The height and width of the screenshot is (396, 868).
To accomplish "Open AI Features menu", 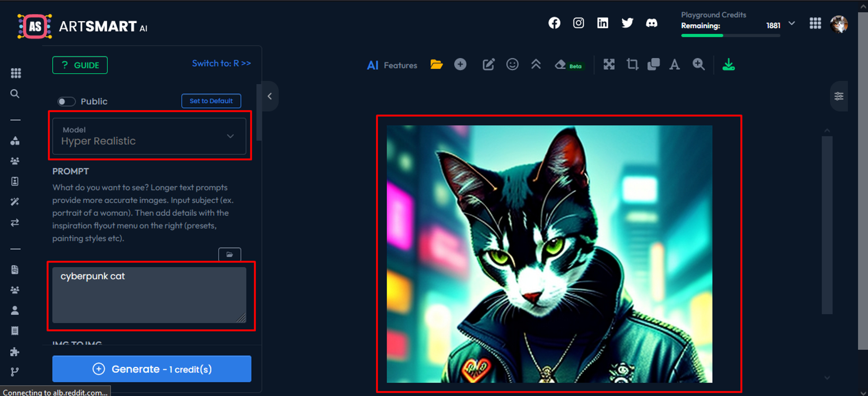I will (392, 65).
